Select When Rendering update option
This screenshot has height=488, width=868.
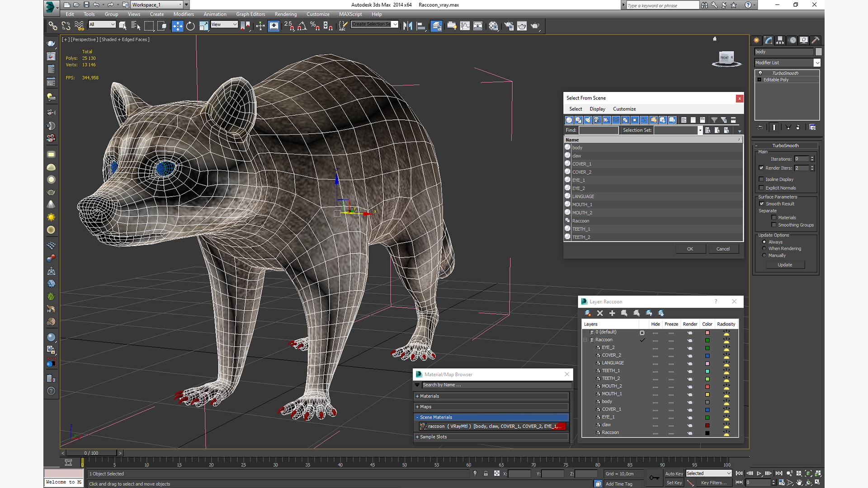pyautogui.click(x=764, y=249)
